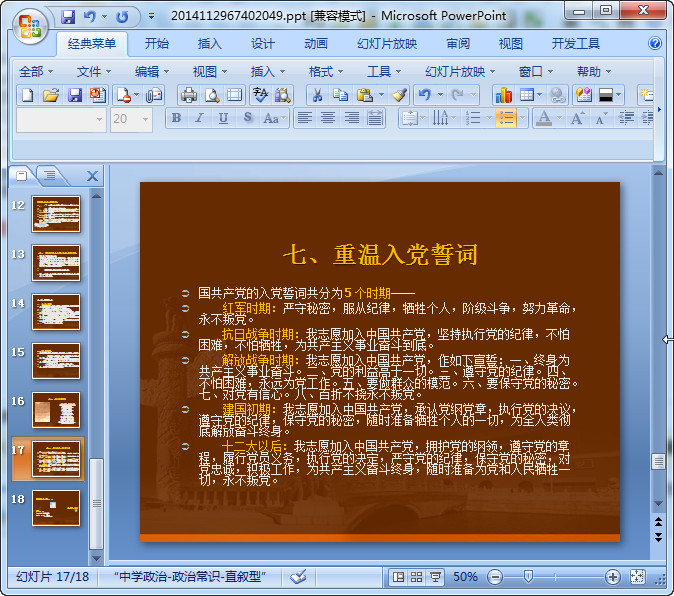Insert a chart using chart icon

click(503, 95)
